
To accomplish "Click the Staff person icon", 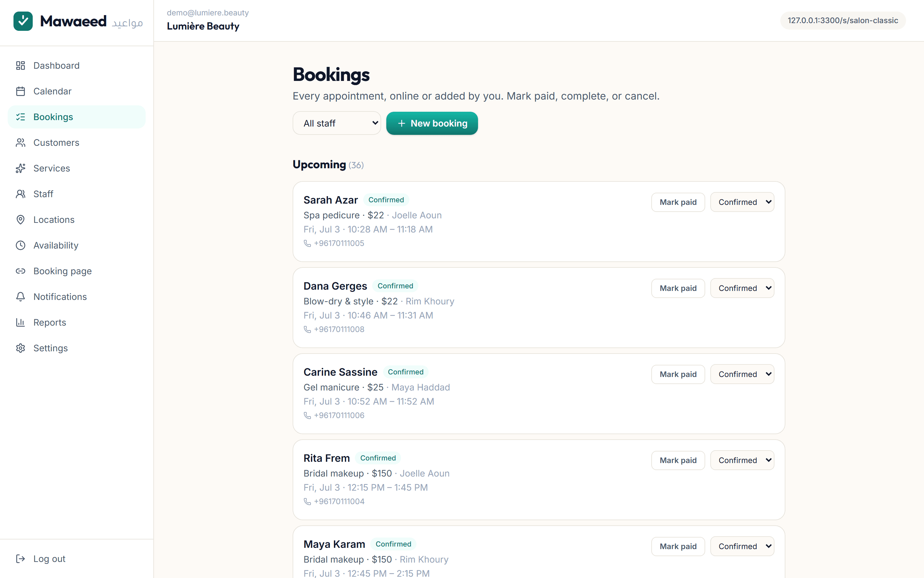I will 21,194.
